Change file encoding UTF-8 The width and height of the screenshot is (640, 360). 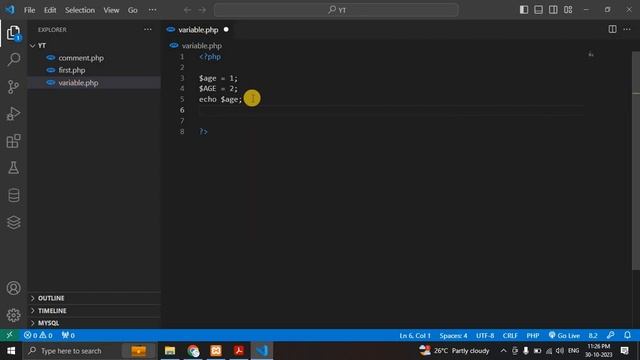coord(485,336)
